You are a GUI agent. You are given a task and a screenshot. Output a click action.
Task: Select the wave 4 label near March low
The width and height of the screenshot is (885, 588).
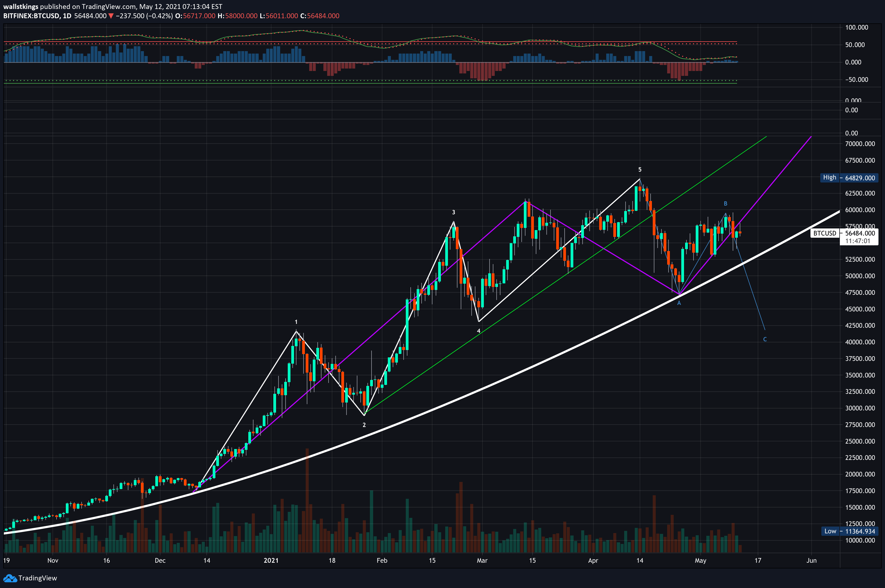pos(478,331)
